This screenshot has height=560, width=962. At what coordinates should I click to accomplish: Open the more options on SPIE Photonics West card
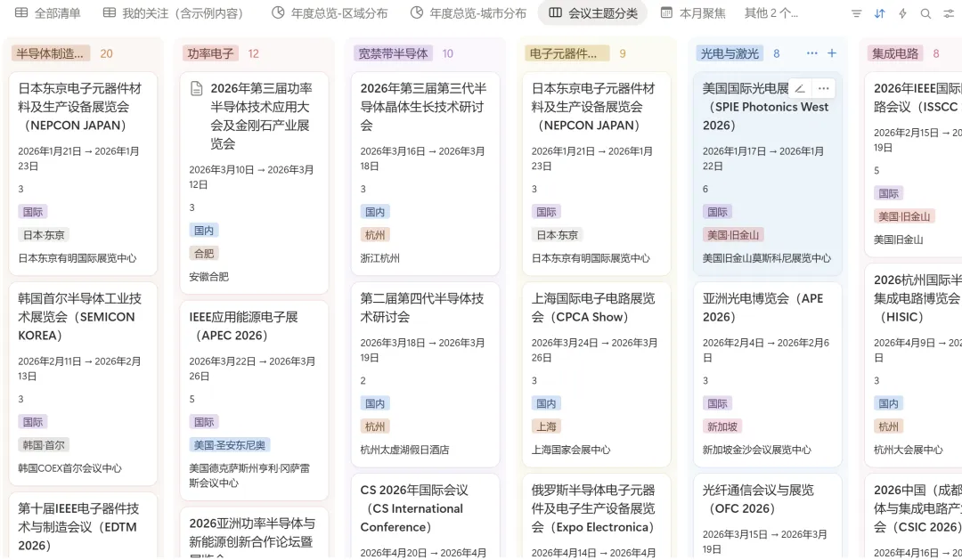coord(823,88)
